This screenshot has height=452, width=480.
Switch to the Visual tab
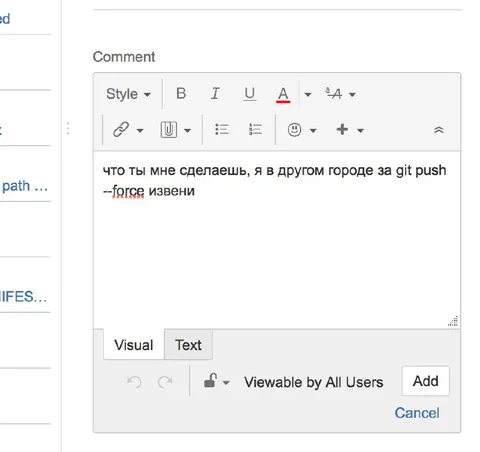coord(134,345)
